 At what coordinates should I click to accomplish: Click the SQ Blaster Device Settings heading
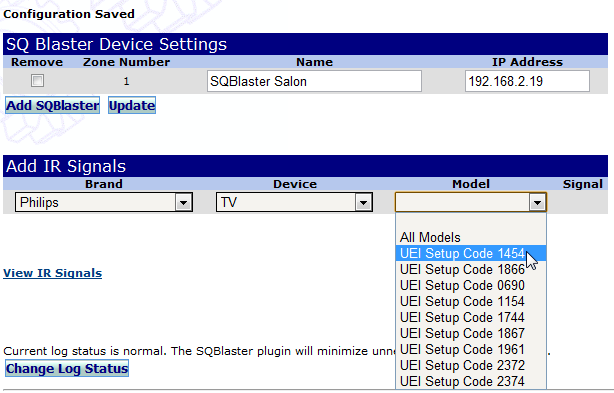pos(116,44)
